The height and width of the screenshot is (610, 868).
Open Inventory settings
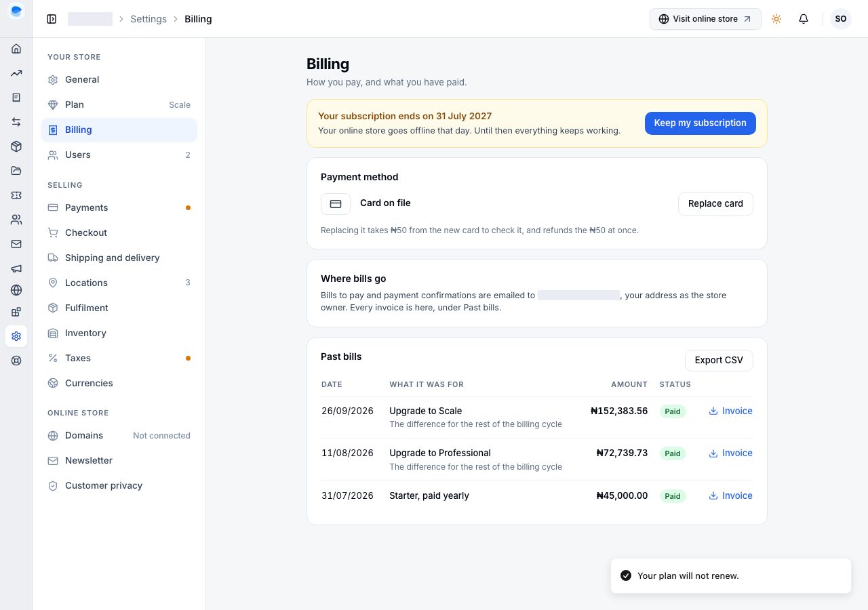click(x=119, y=333)
